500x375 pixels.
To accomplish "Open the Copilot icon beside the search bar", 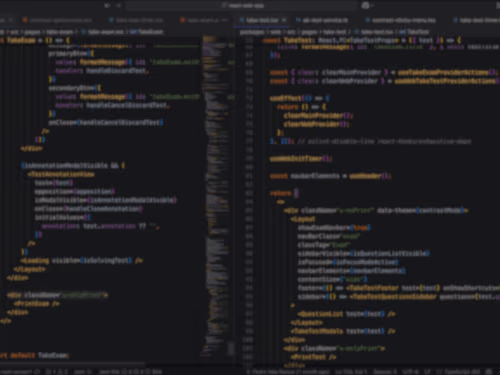I will point(366,5).
